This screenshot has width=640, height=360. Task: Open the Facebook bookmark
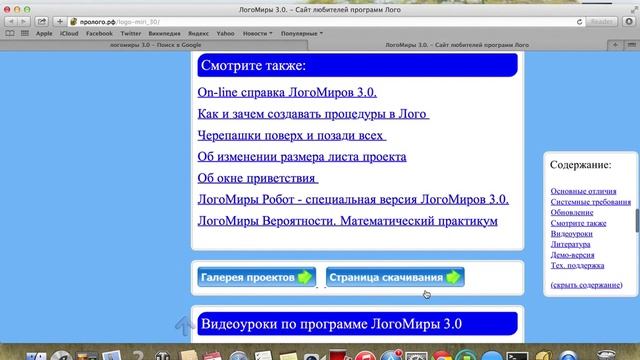[99, 33]
